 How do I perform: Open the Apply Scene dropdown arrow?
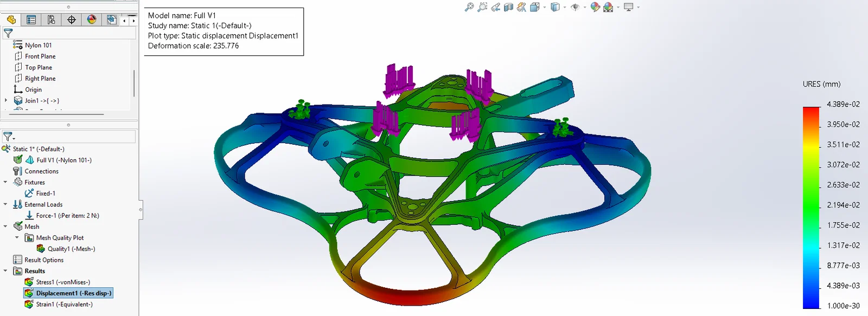[618, 8]
